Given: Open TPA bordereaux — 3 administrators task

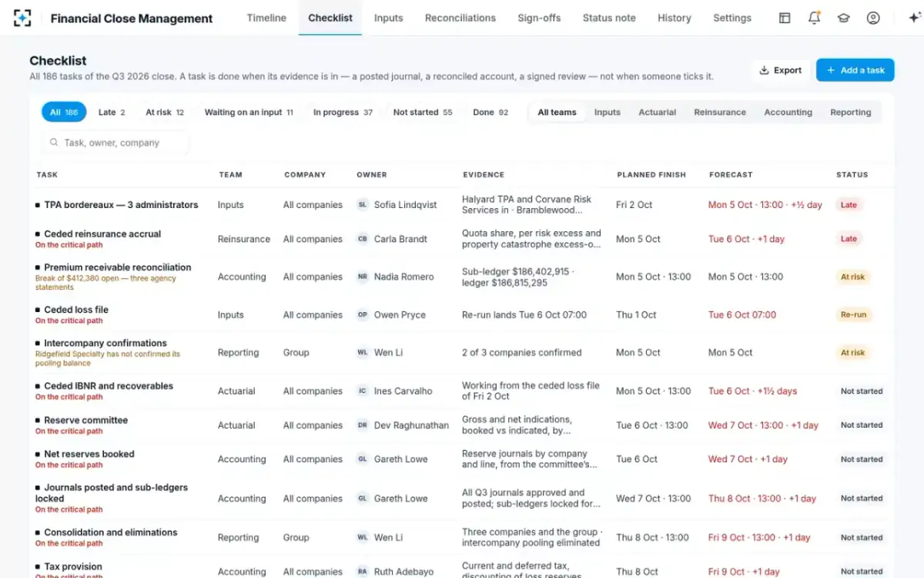Looking at the screenshot, I should pyautogui.click(x=121, y=205).
